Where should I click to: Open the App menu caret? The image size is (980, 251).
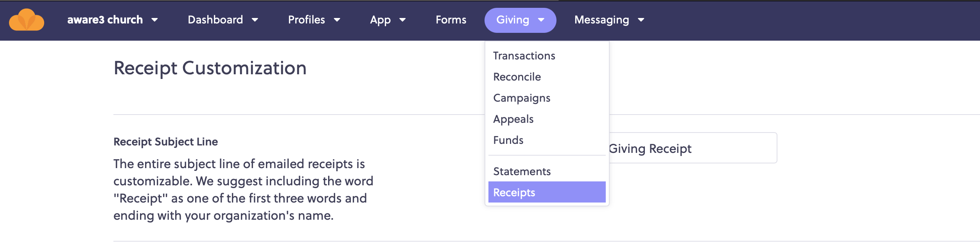click(x=402, y=20)
